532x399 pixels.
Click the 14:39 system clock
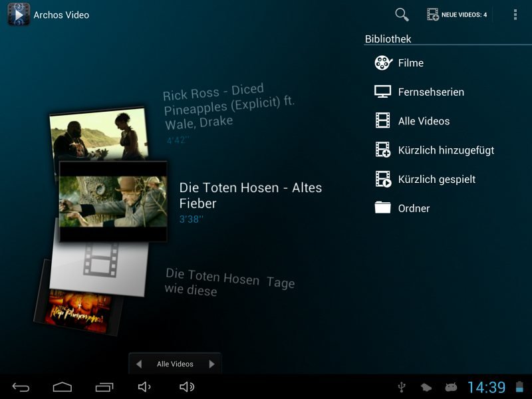(486, 387)
